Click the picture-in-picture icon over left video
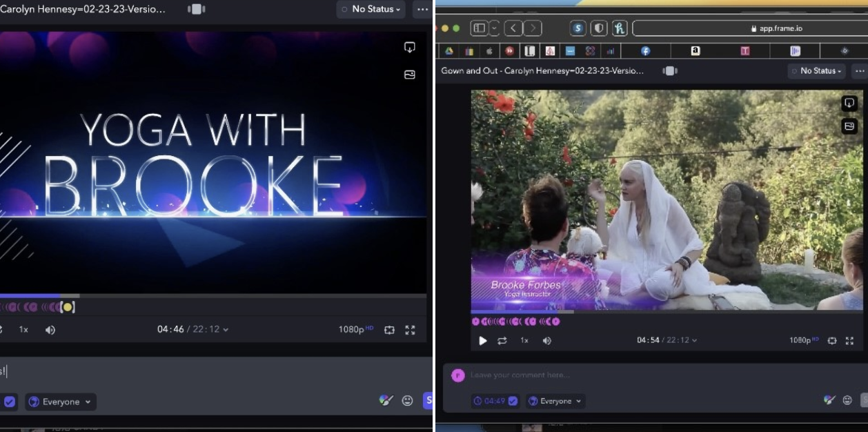The height and width of the screenshot is (432, 868). [410, 75]
